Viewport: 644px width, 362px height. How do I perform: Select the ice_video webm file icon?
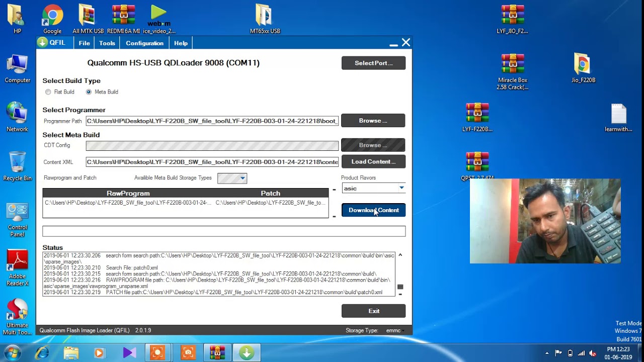tap(159, 19)
